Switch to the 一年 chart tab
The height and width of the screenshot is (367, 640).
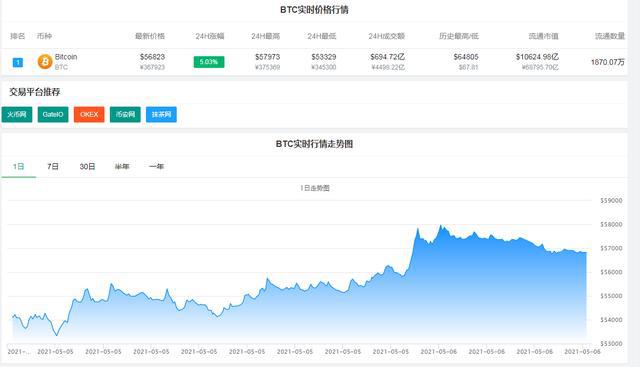click(156, 167)
